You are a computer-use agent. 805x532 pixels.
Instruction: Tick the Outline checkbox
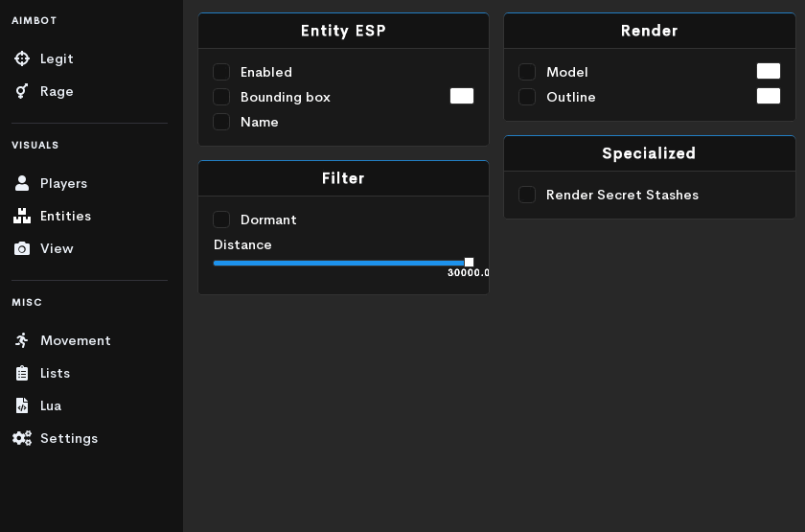pos(527,97)
